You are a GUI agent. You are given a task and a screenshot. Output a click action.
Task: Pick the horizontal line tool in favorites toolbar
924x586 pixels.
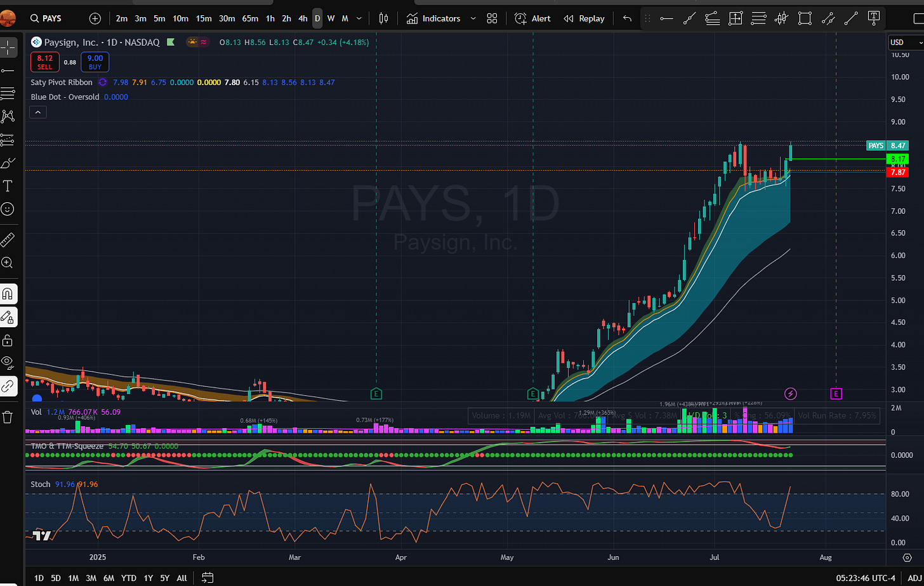pyautogui.click(x=666, y=18)
